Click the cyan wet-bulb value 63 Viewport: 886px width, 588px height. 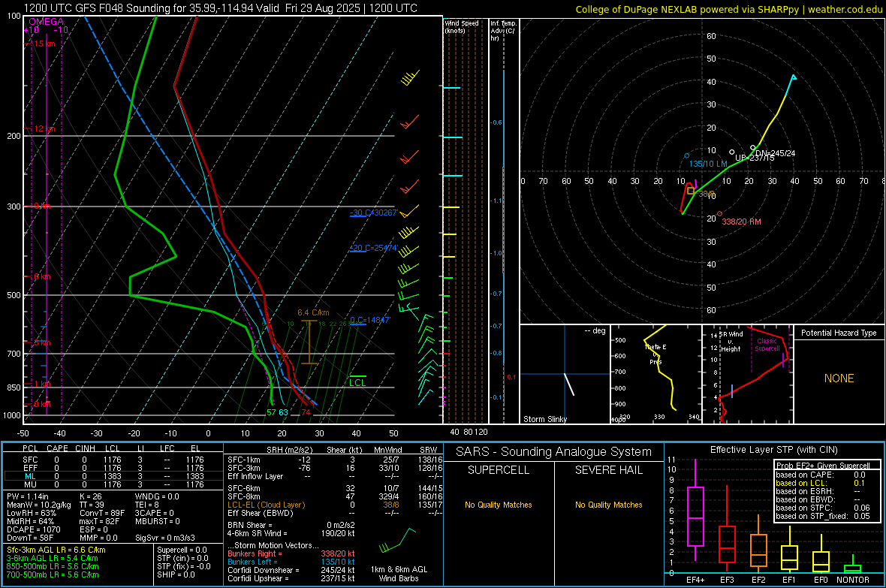tap(283, 412)
